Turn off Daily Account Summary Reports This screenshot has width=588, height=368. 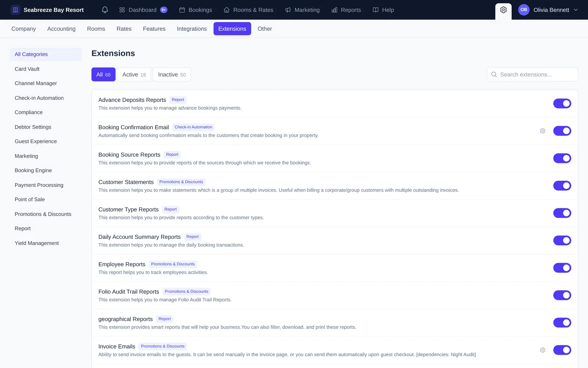point(562,240)
